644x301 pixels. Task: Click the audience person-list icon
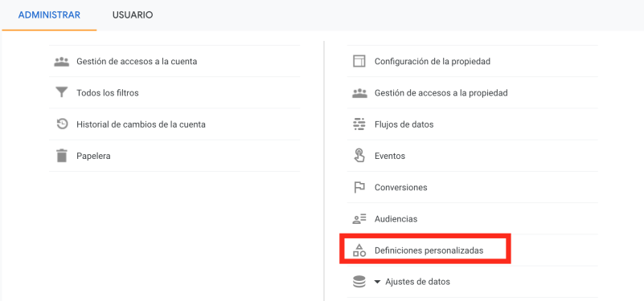359,219
